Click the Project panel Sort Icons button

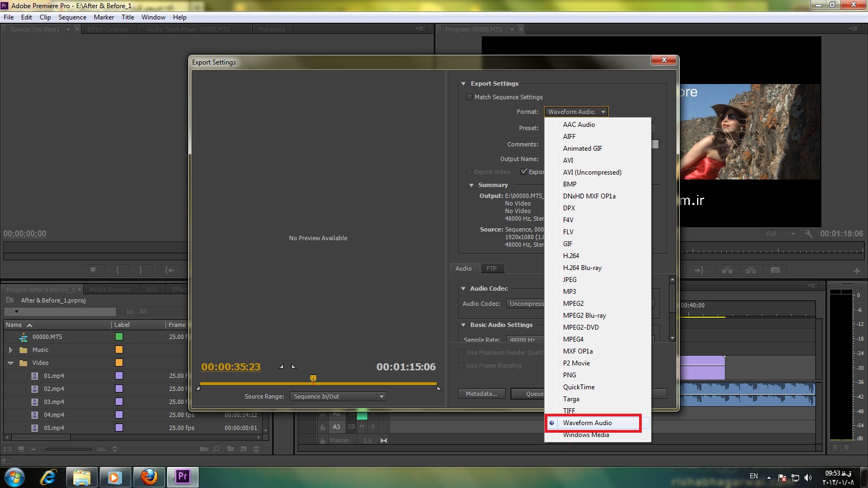[114, 449]
